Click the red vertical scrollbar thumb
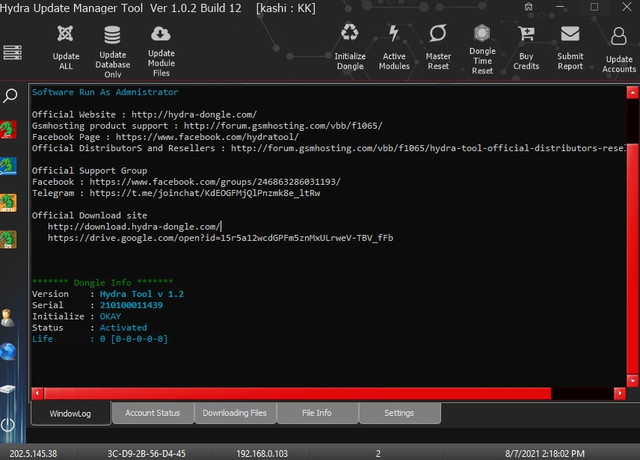Screen dimensions: 640x460 click(632, 258)
